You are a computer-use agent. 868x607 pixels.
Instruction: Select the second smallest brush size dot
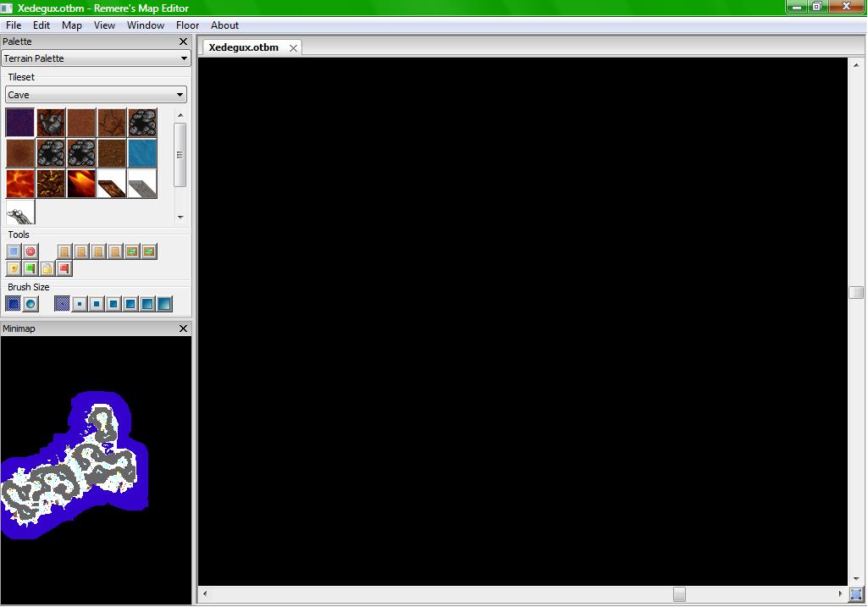(79, 304)
